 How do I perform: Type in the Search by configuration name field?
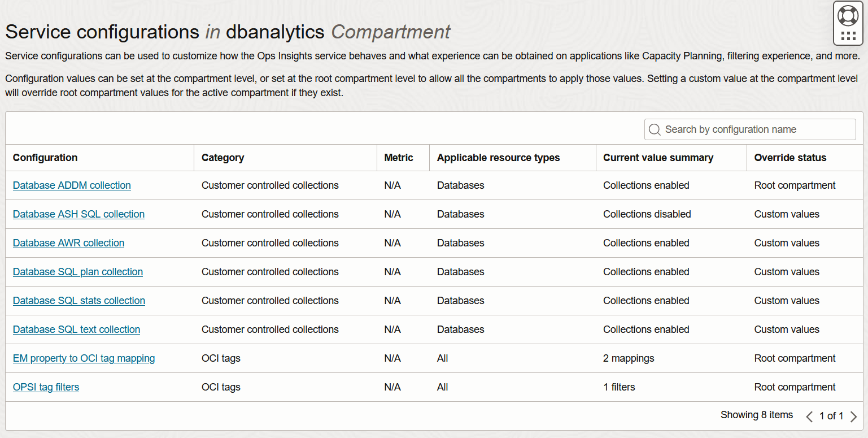point(757,129)
